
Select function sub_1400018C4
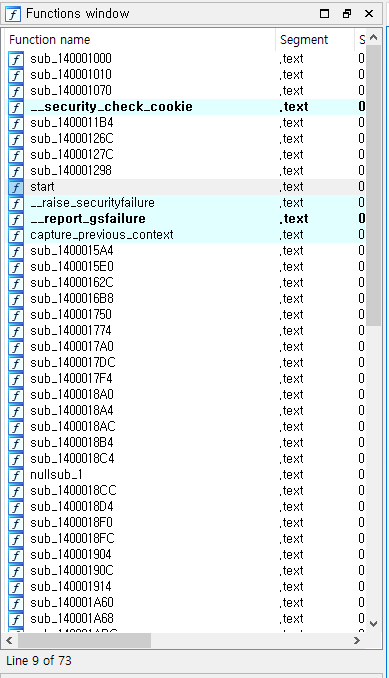(72, 459)
